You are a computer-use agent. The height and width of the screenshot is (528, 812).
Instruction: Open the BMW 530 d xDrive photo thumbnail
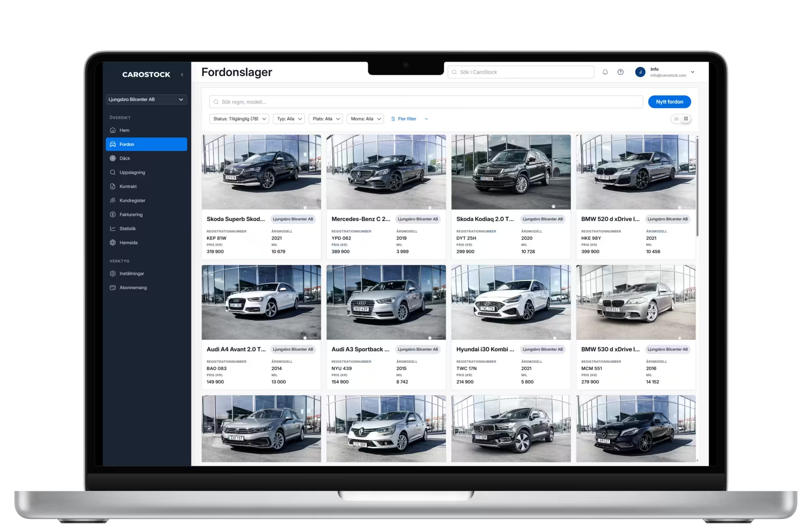636,302
